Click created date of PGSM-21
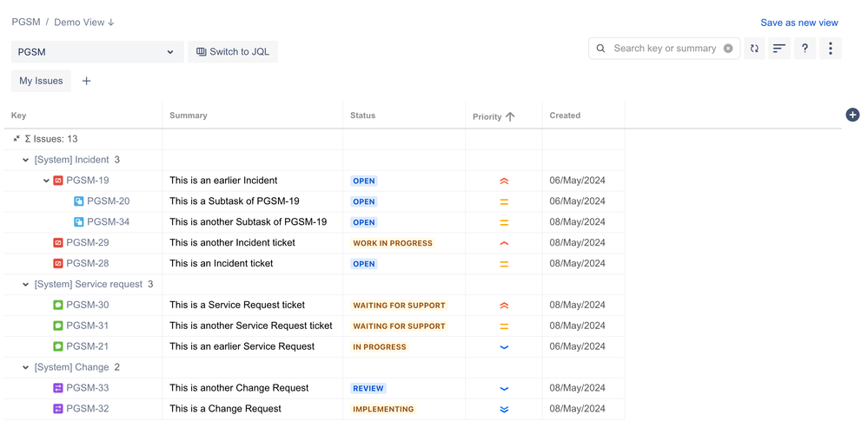868x428 pixels. point(578,346)
